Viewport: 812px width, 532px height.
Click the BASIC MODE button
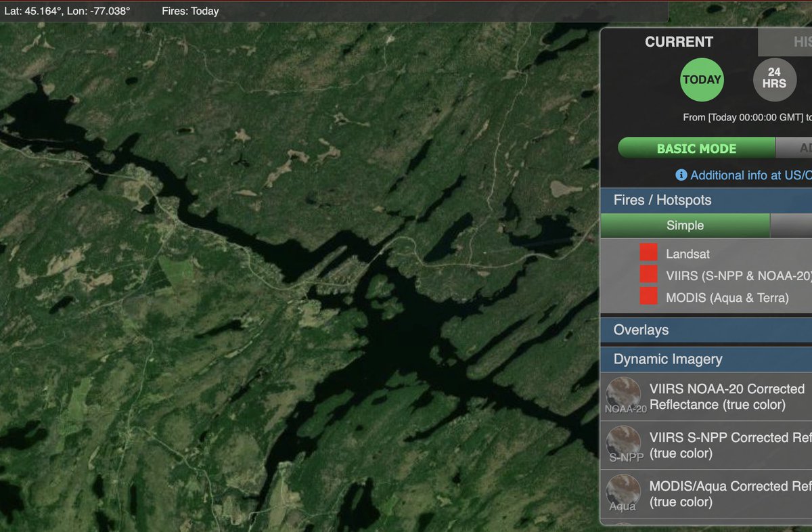click(x=696, y=148)
